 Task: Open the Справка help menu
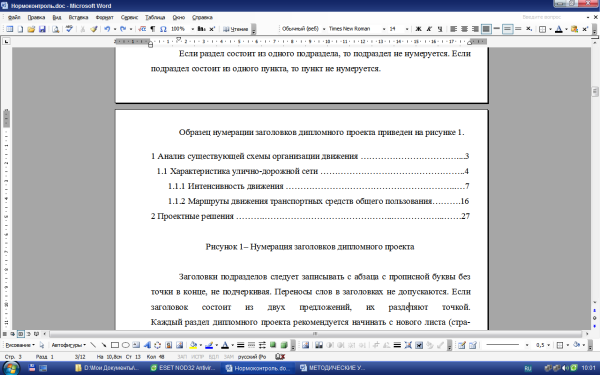pyautogui.click(x=202, y=18)
